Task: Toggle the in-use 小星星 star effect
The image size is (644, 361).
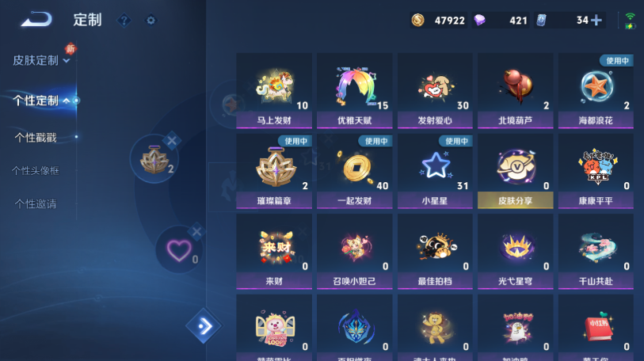Action: tap(435, 171)
